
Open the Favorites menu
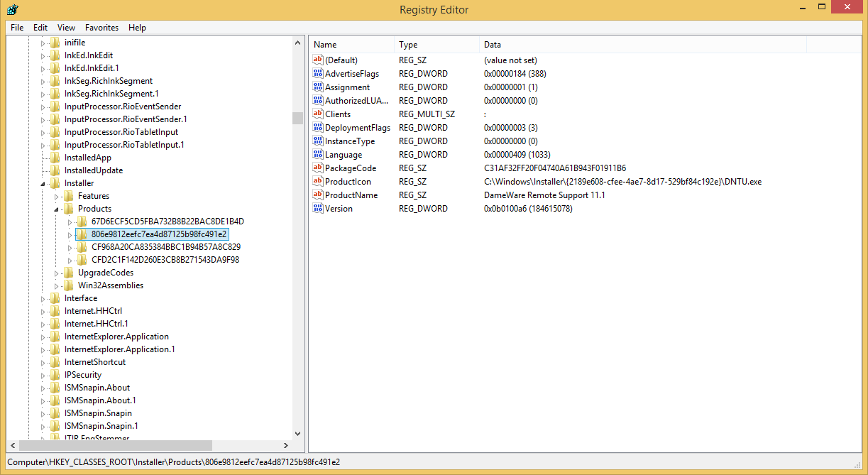[101, 28]
